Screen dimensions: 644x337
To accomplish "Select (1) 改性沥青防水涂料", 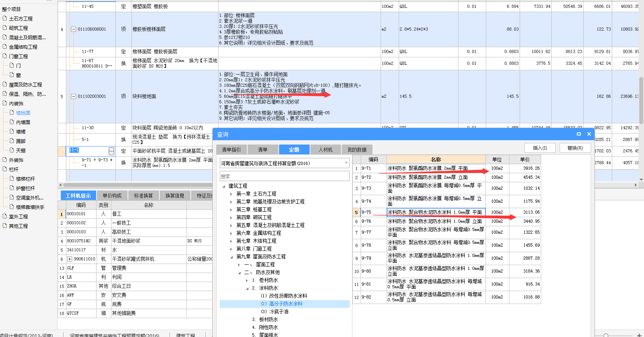I will point(284,296).
